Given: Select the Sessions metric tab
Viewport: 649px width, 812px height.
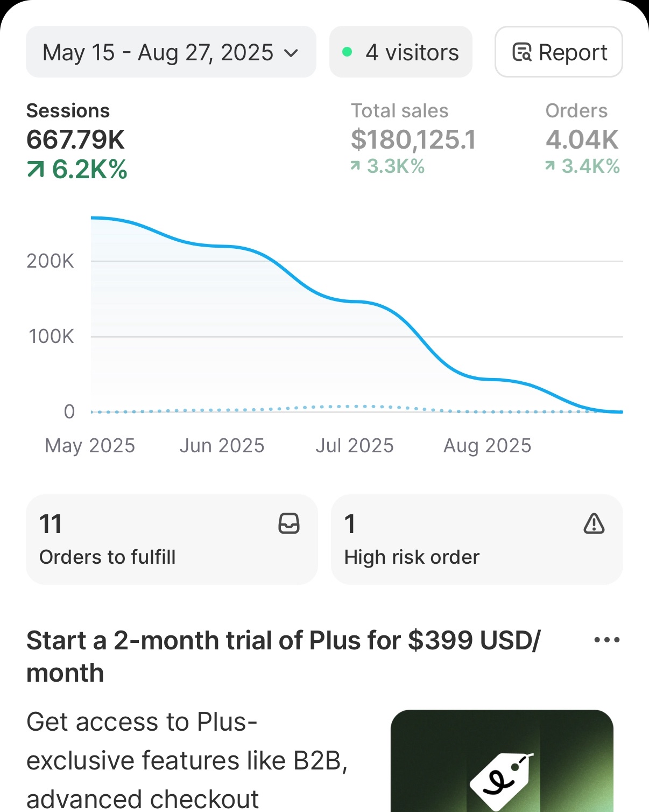Looking at the screenshot, I should [x=76, y=140].
